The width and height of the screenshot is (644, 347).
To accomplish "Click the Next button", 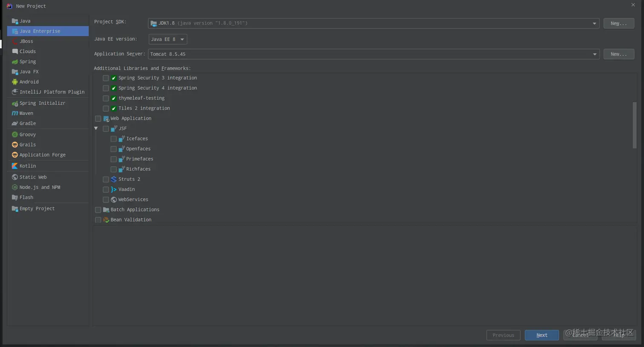I will click(542, 335).
